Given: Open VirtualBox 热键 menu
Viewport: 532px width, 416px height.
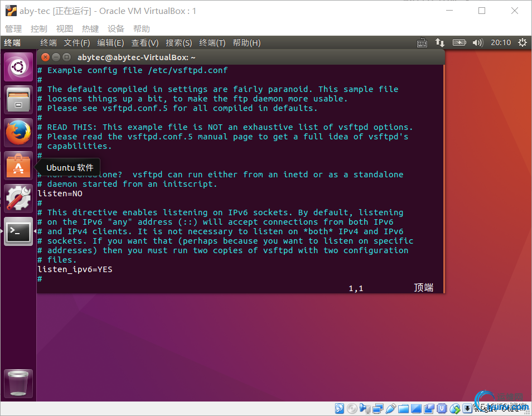Looking at the screenshot, I should tap(90, 29).
